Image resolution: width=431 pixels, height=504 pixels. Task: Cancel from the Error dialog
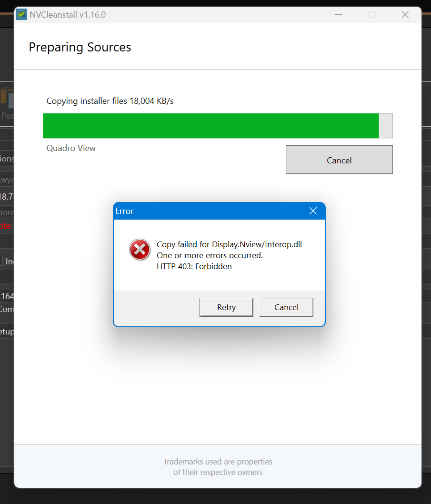[286, 307]
